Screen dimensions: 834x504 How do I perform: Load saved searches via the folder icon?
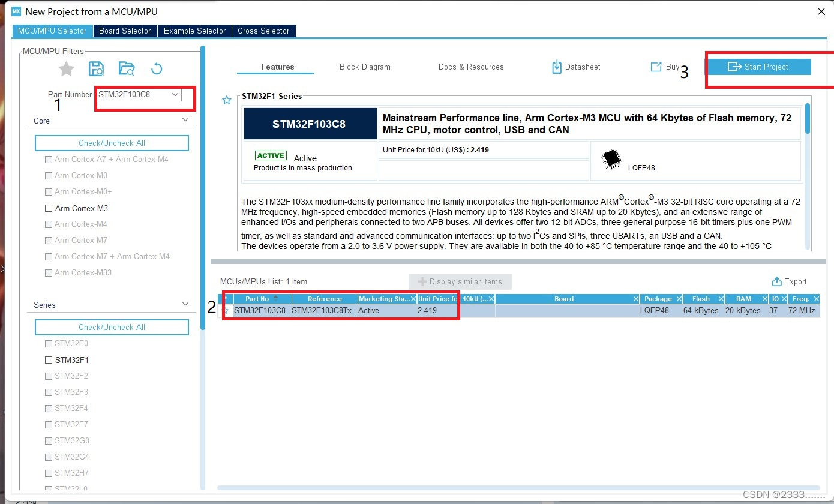click(127, 69)
